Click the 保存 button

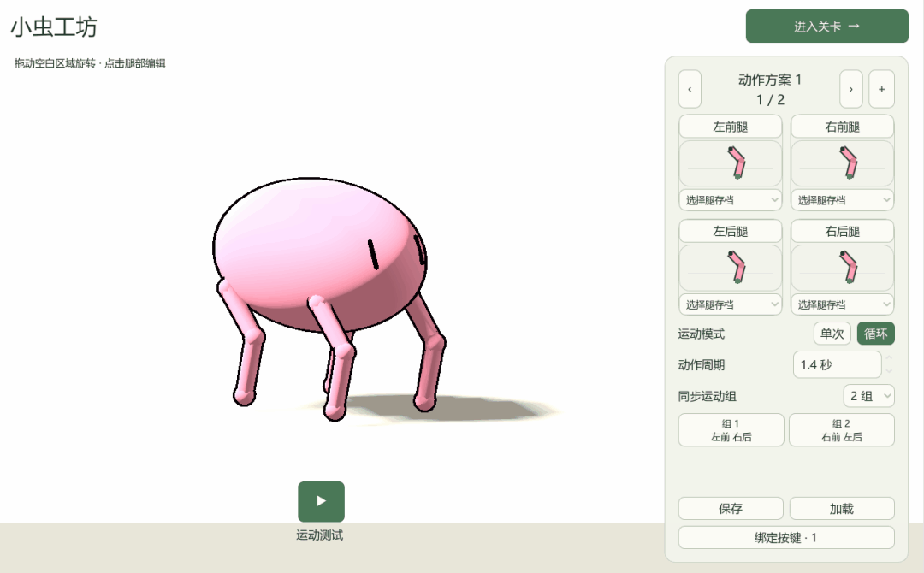click(731, 508)
